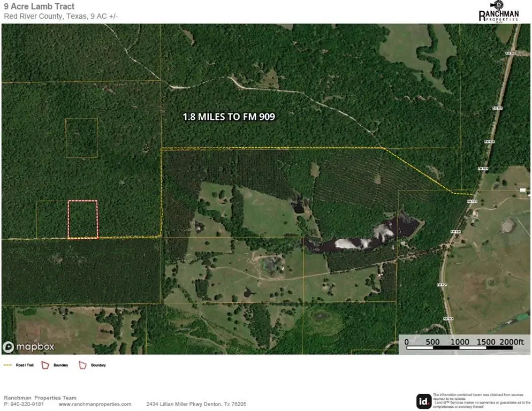The height and width of the screenshot is (411, 532).
Task: Expand the 9 Acre Lamb Tract title
Action: tap(40, 6)
